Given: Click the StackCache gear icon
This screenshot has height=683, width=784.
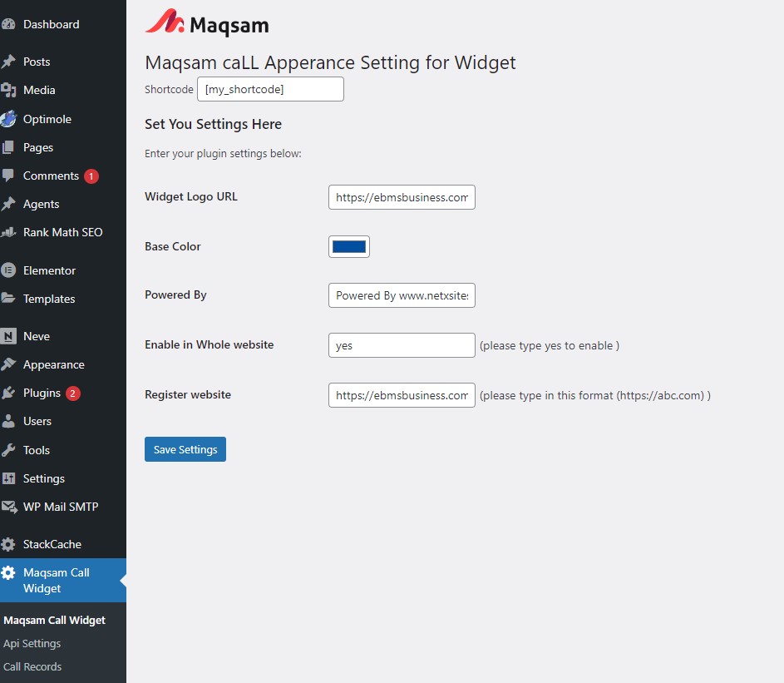Looking at the screenshot, I should pyautogui.click(x=8, y=544).
